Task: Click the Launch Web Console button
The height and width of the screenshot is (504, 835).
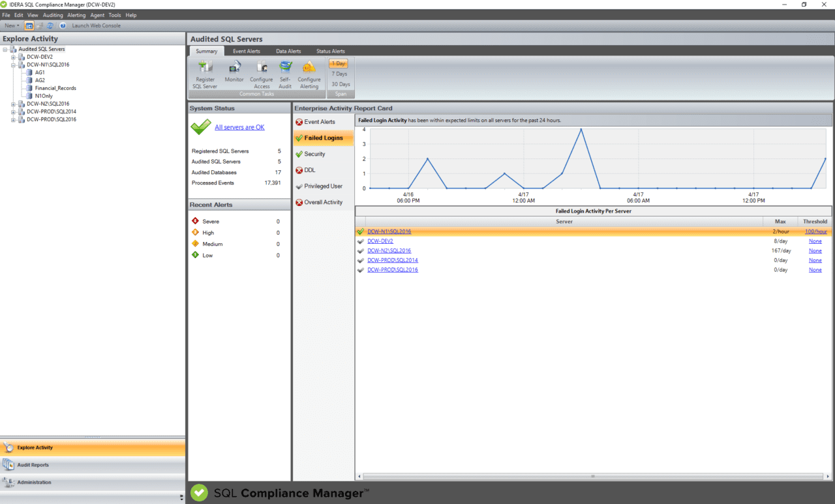Action: tap(95, 25)
